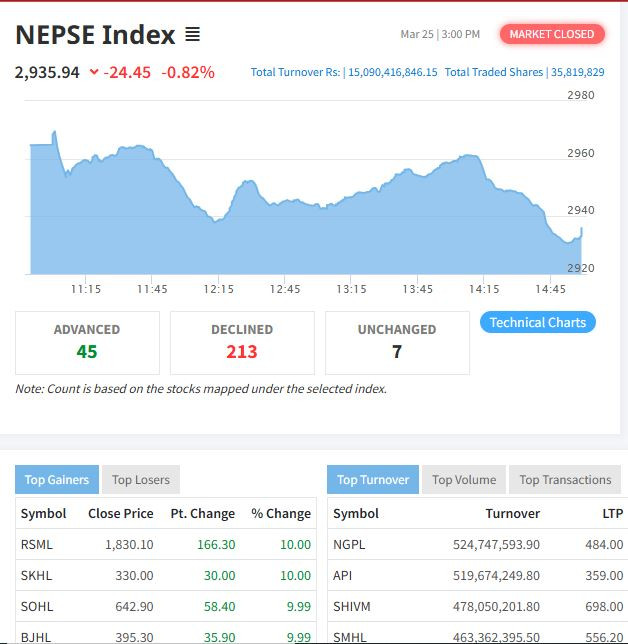Image resolution: width=628 pixels, height=644 pixels.
Task: Click the SOHL symbol in gainers
Action: [x=36, y=606]
